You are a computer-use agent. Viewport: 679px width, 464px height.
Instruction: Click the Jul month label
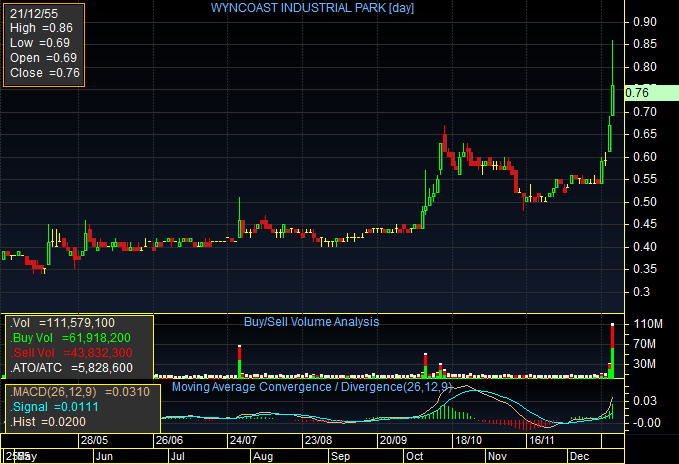178,456
